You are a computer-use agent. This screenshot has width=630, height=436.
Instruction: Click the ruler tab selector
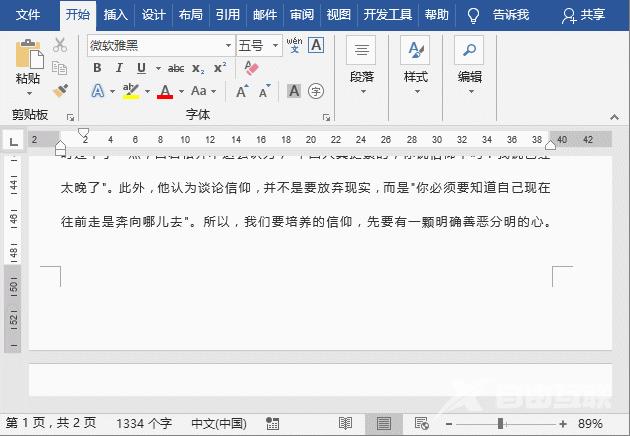(14, 141)
